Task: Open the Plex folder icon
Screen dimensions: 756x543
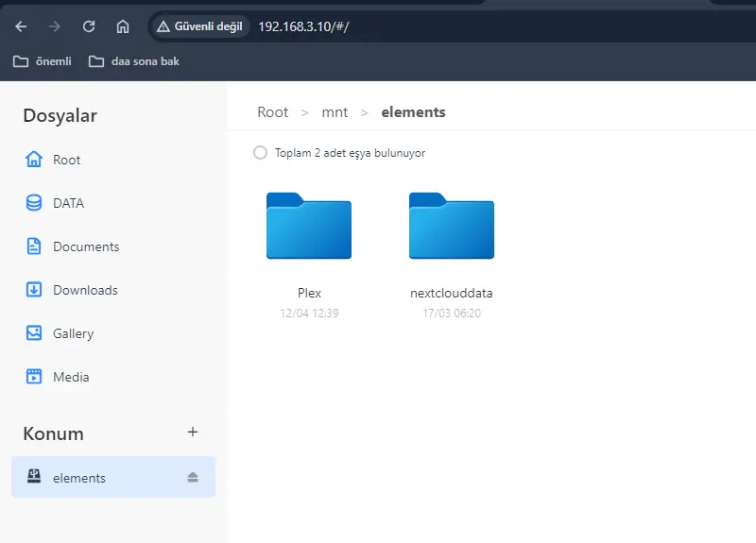Action: (x=309, y=226)
